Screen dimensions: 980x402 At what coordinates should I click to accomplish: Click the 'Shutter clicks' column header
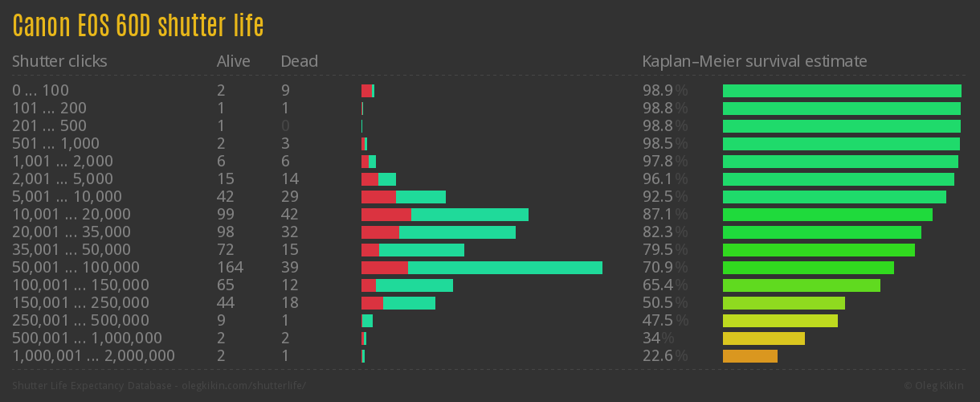59,61
